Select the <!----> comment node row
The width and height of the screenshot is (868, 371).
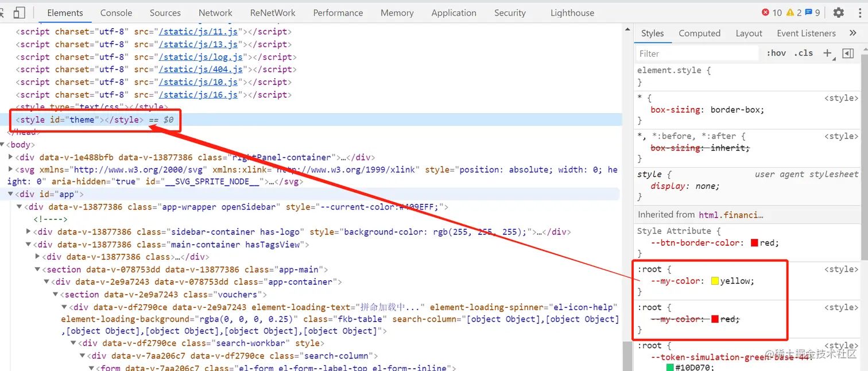pyautogui.click(x=51, y=219)
